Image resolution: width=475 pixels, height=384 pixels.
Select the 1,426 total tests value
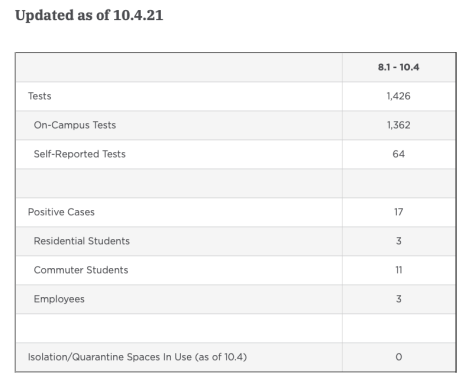[399, 96]
